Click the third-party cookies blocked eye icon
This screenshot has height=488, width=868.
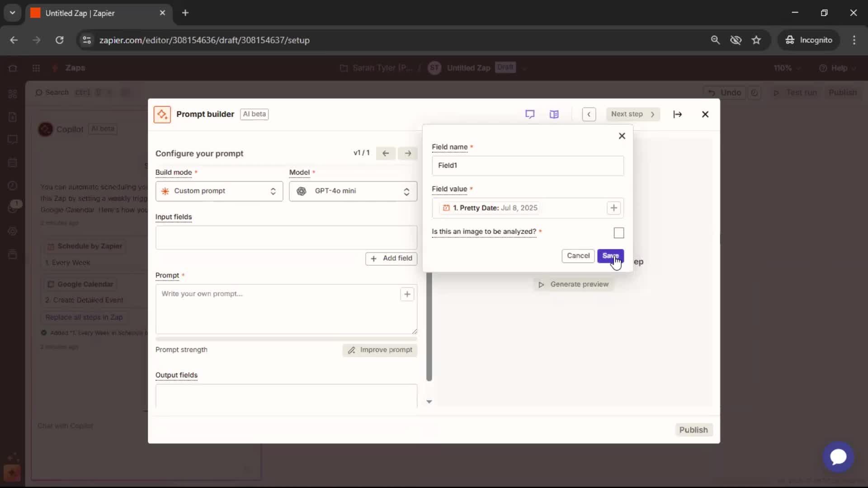tap(736, 40)
